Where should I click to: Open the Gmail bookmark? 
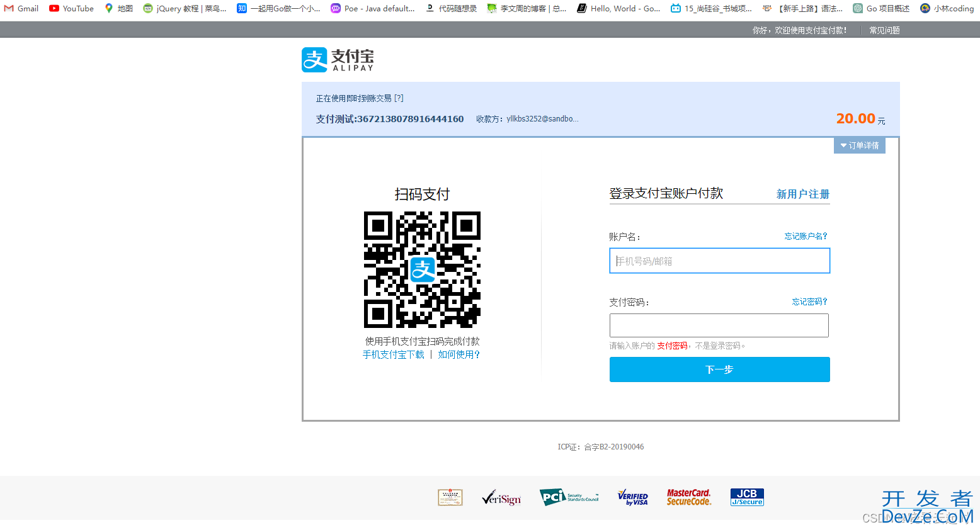21,8
